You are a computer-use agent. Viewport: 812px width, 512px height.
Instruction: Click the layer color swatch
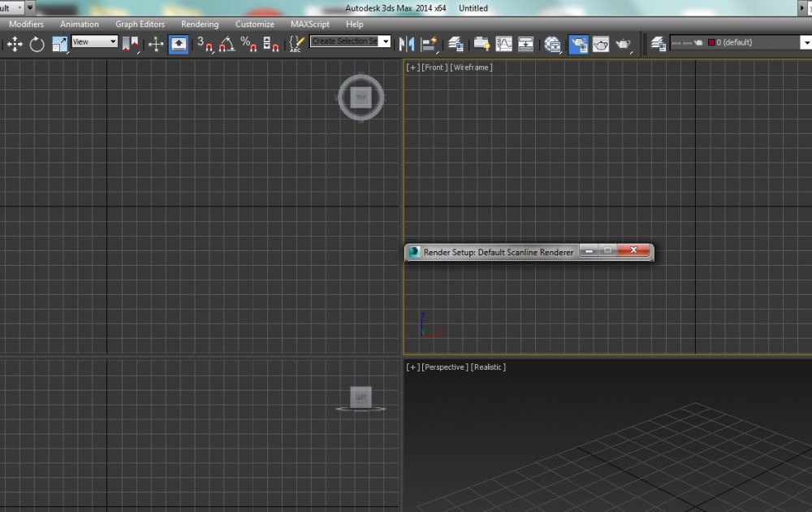point(711,42)
